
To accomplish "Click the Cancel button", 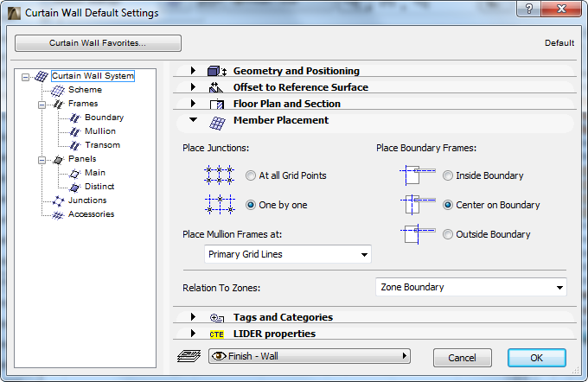I will [462, 358].
